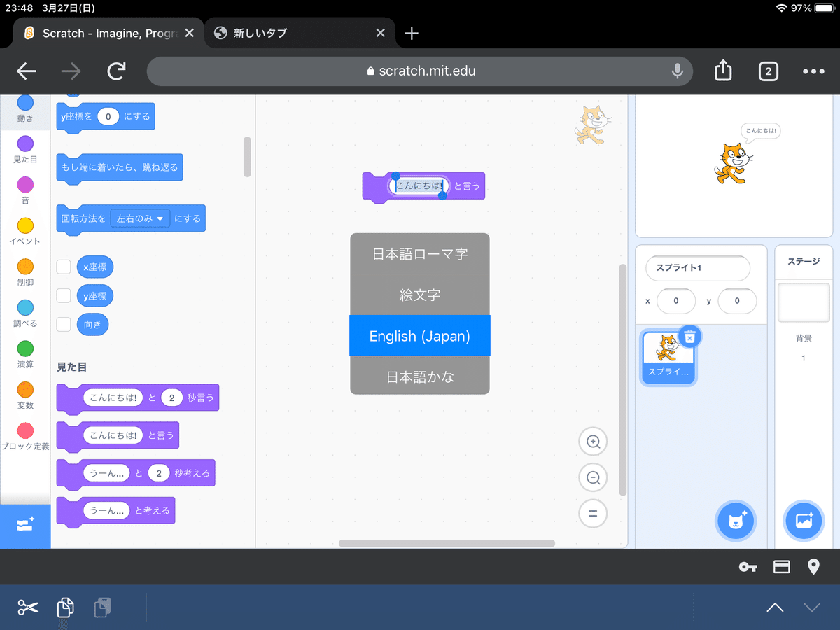Click the うーん... と 2 秒考える block
The image size is (840, 630).
point(135,474)
